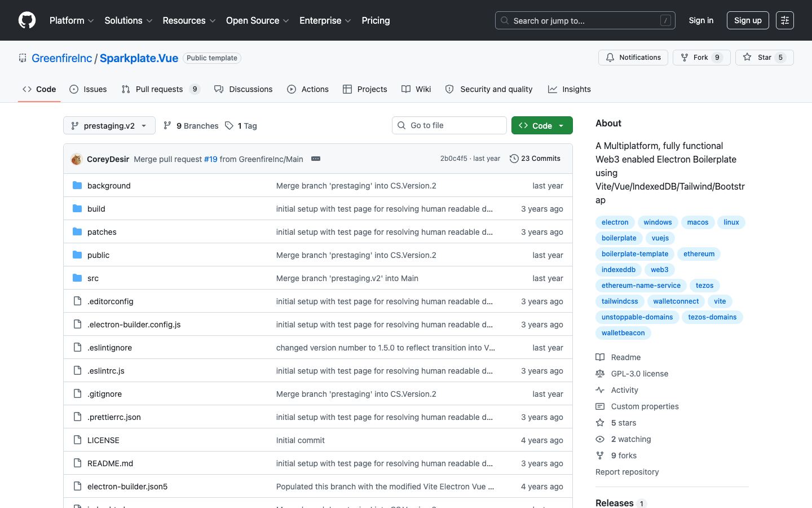Open the public folder icon

[77, 255]
